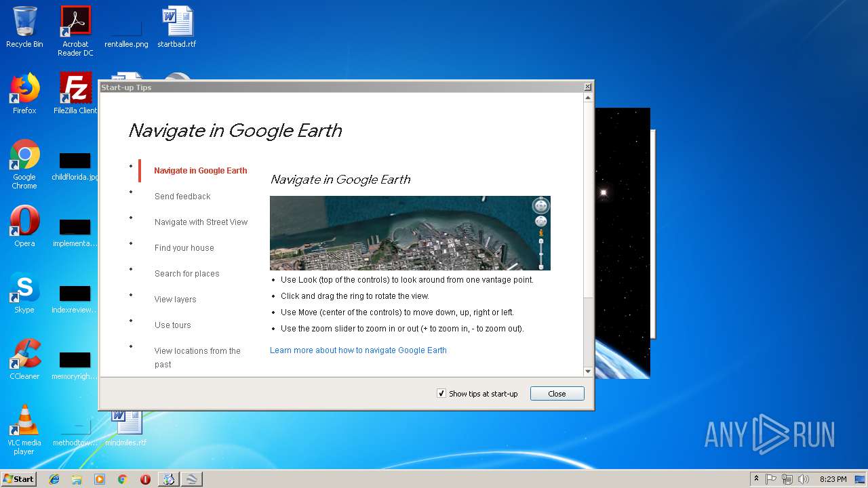Viewport: 868px width, 488px height.
Task: Open the Start menu
Action: click(19, 479)
